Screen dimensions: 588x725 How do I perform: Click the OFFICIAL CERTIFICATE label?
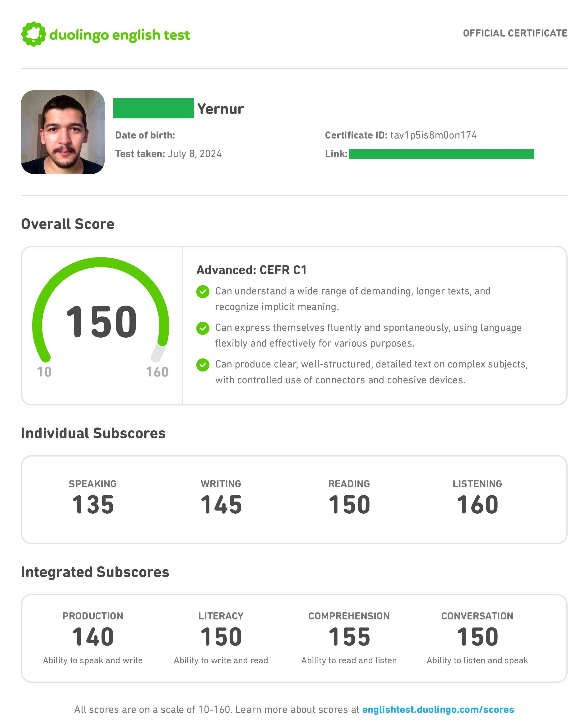coord(515,33)
